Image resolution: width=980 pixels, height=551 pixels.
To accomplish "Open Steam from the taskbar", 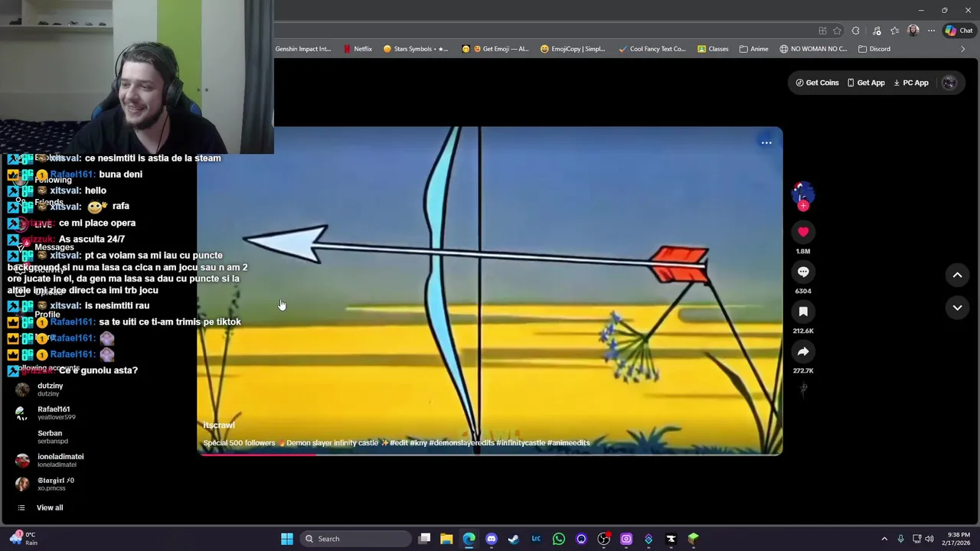I will click(514, 539).
